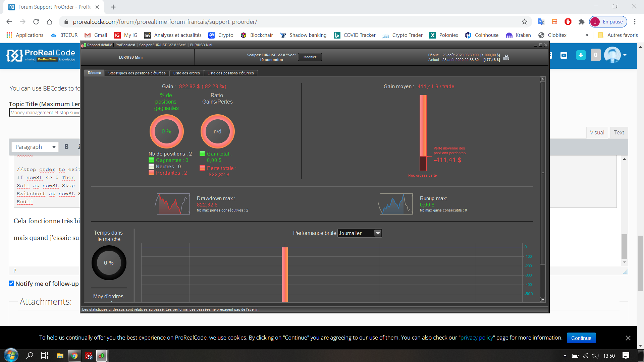Open the Chrome icon in the taskbar
Screen dimensions: 644x362
point(74,356)
